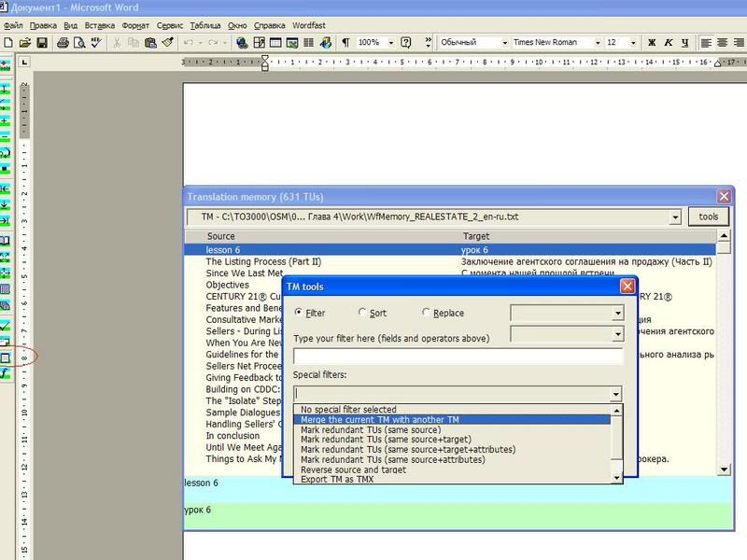Choose Export TM as TMX filter
747x560 pixels.
click(452, 479)
